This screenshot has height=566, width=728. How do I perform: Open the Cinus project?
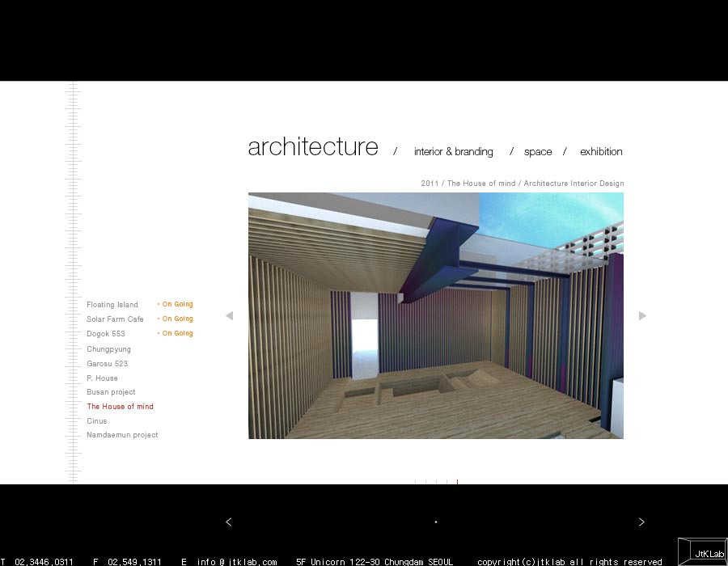pyautogui.click(x=96, y=420)
